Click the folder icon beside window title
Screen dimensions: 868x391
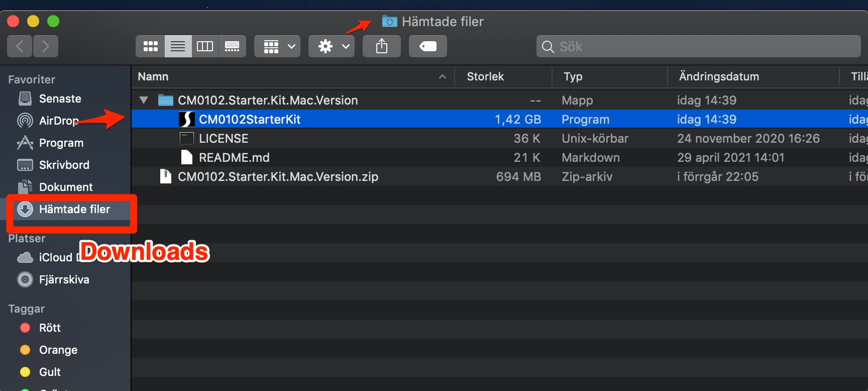pyautogui.click(x=389, y=22)
